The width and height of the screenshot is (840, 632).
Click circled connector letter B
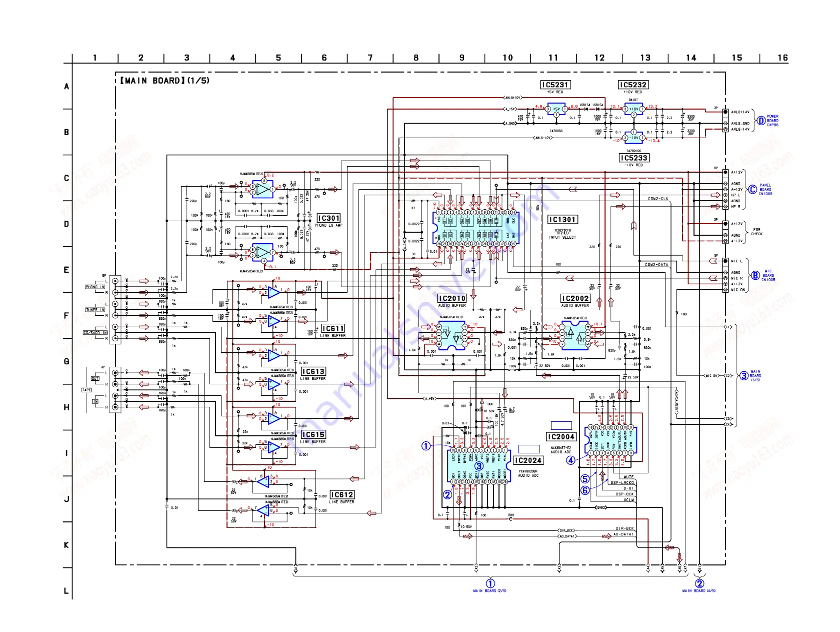click(755, 276)
